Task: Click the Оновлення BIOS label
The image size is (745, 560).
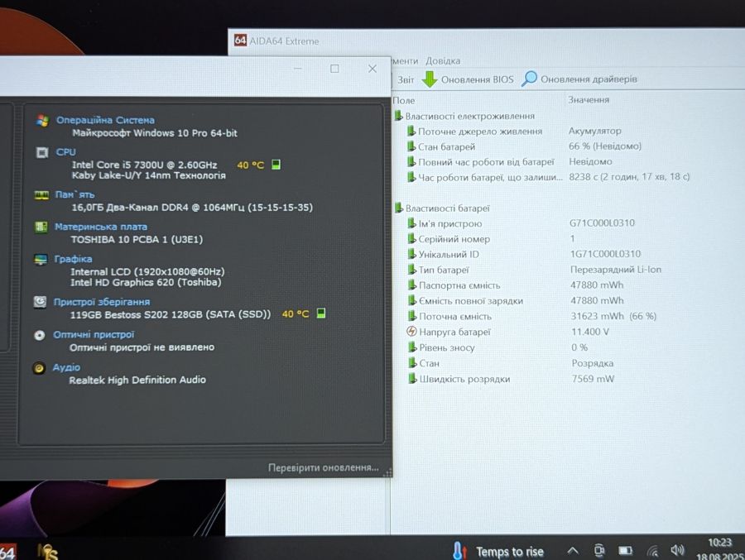Action: 478,79
